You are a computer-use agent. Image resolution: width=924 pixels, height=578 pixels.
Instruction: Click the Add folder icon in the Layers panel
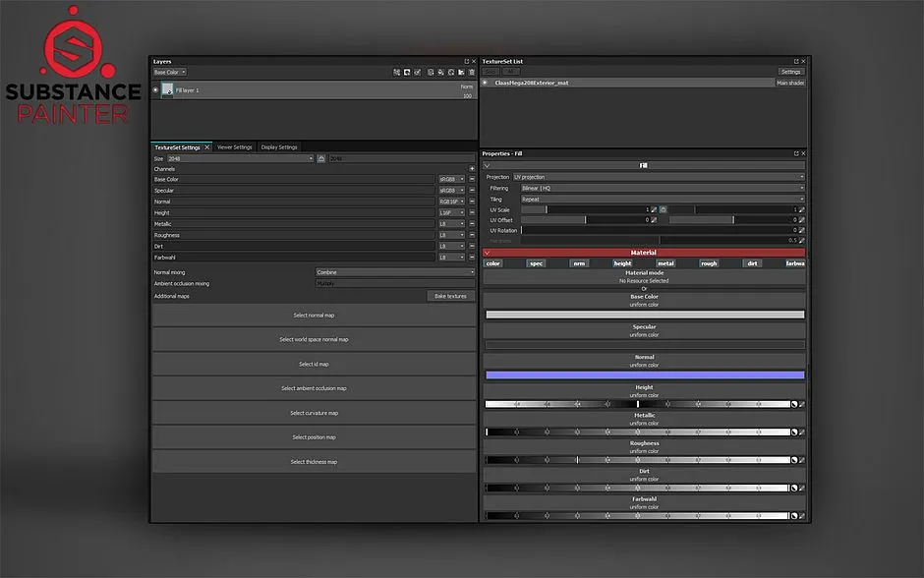(461, 71)
